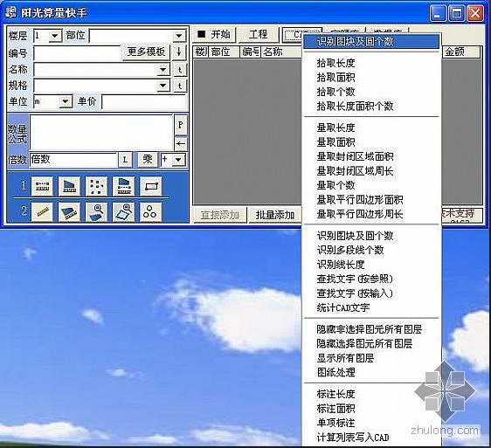Screen dimensions: 491x448
Task: Click the magnifier over outlined polygon icon in row 2
Action: tap(124, 212)
